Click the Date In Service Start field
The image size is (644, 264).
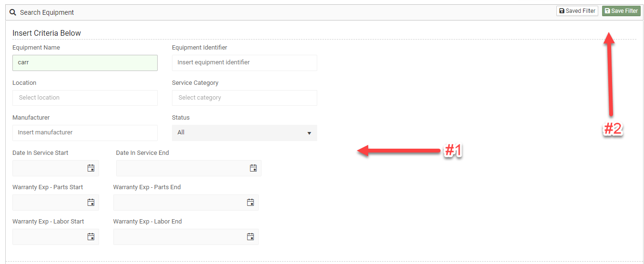pyautogui.click(x=49, y=168)
